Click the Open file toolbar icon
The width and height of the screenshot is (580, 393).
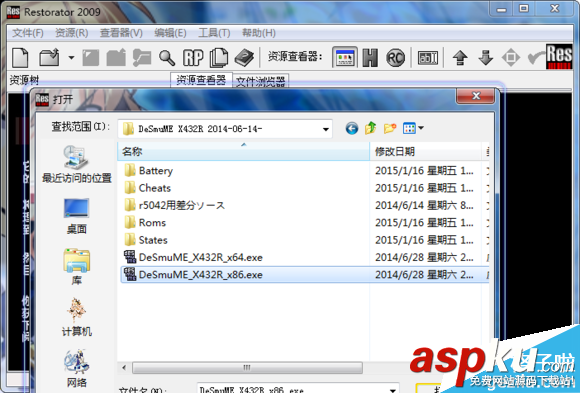pyautogui.click(x=49, y=58)
